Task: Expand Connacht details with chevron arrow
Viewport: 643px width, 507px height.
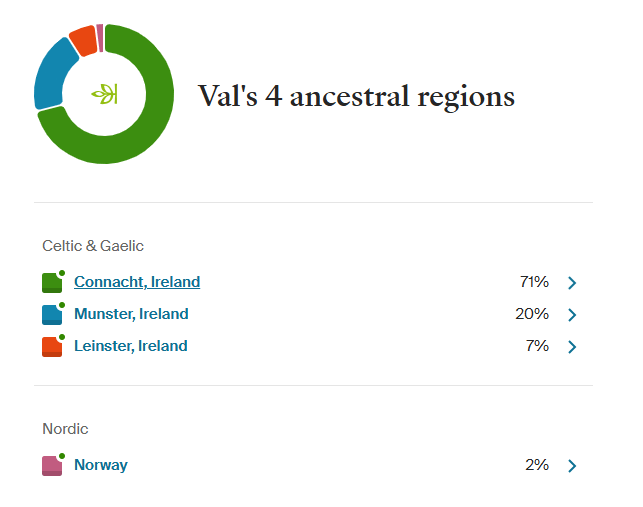Action: [x=572, y=283]
